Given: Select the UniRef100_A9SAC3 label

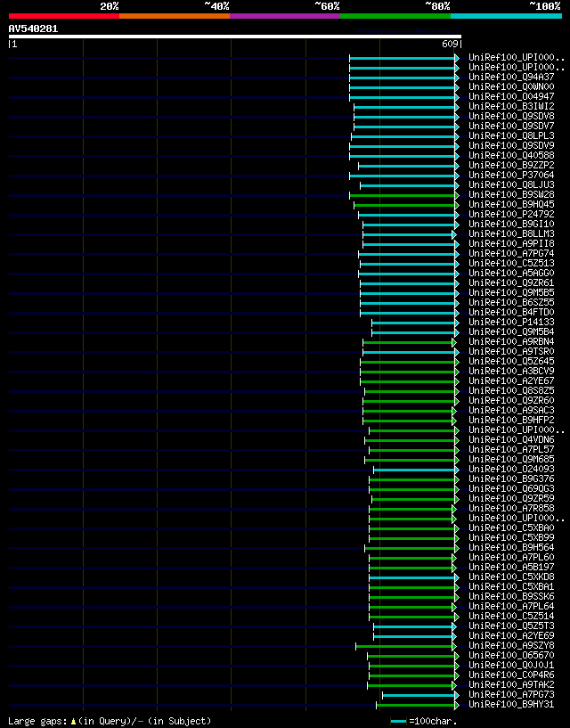Looking at the screenshot, I should click(x=511, y=410).
